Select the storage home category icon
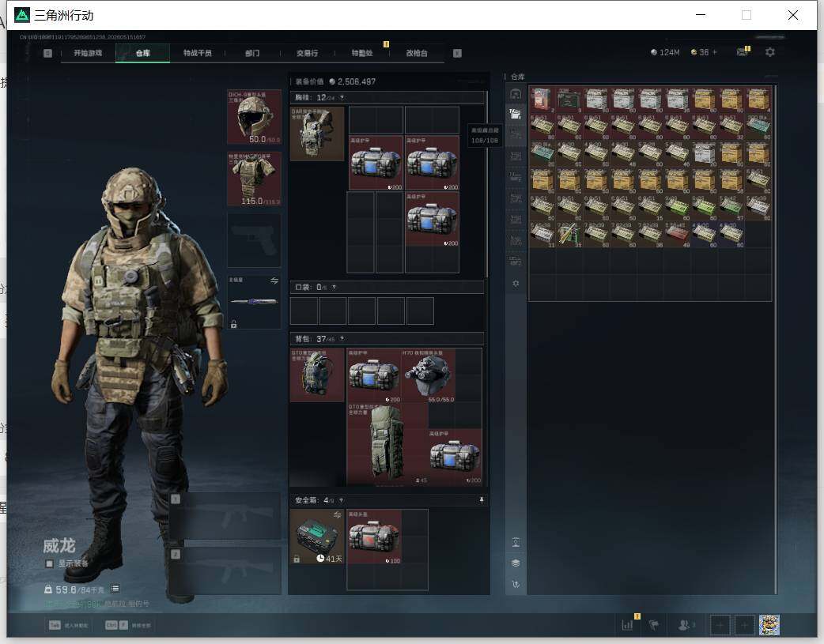 516,94
